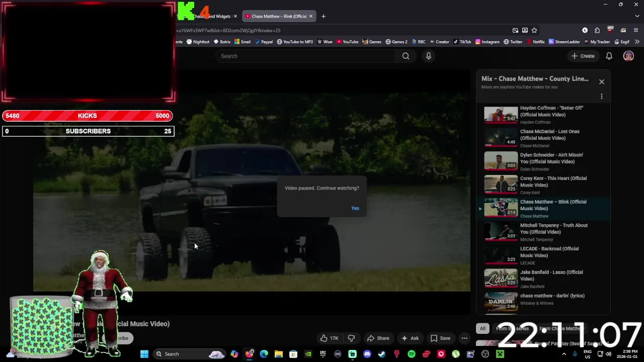Open the browser extensions puzzle icon
The image size is (644, 362).
(x=597, y=30)
